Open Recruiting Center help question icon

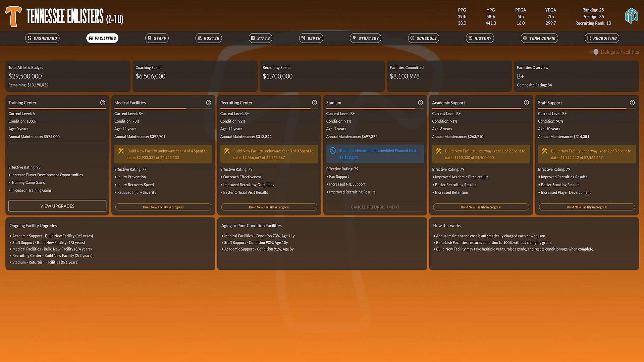click(x=315, y=103)
